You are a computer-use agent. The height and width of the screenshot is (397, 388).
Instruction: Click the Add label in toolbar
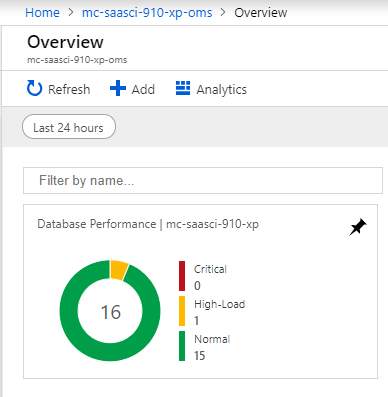(143, 89)
